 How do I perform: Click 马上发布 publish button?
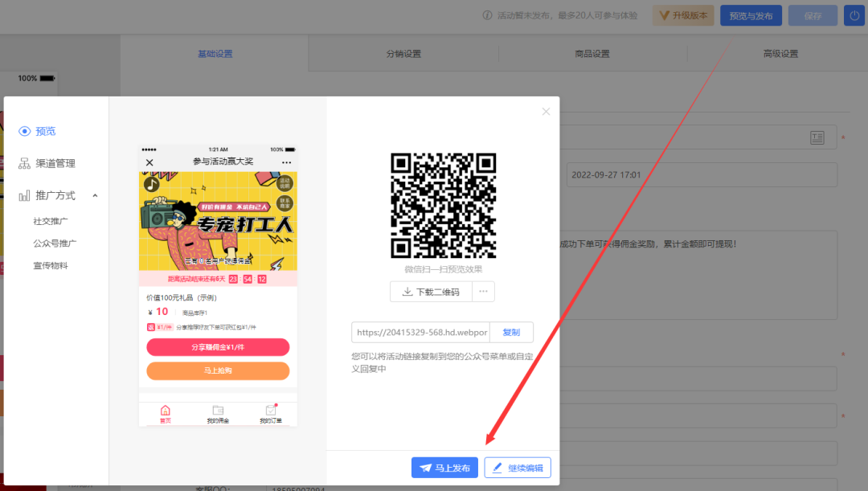pos(444,468)
